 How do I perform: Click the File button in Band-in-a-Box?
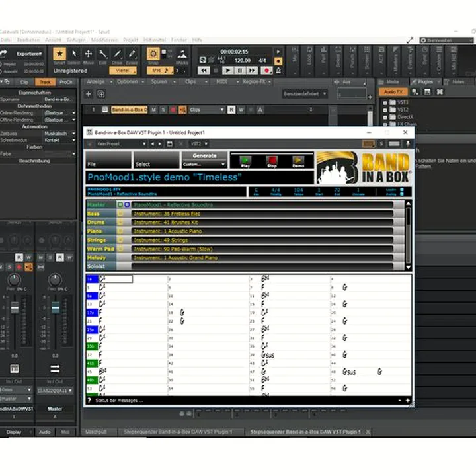[x=108, y=160]
